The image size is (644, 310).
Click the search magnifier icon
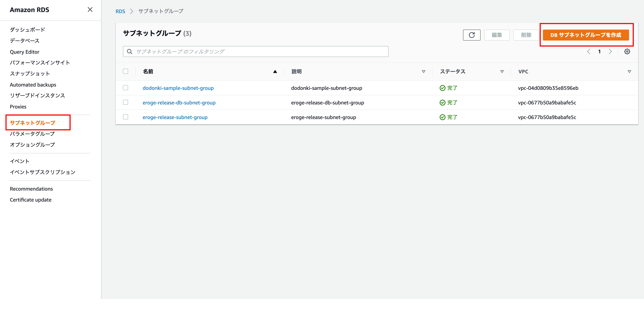(130, 51)
